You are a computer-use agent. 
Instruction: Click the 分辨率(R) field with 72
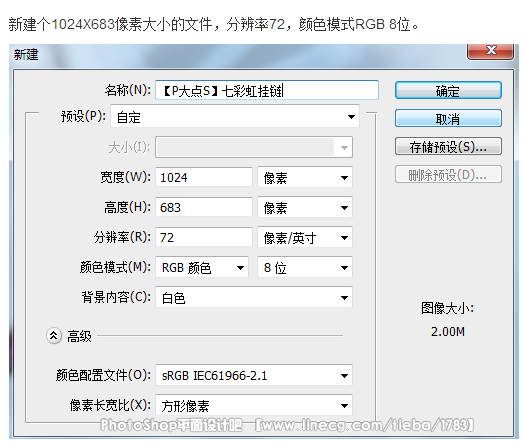pos(204,237)
